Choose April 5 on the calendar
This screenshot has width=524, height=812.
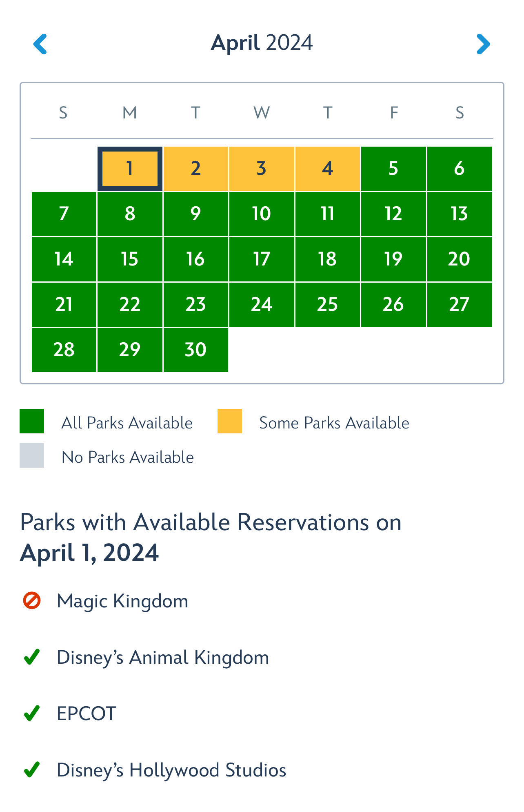point(393,169)
